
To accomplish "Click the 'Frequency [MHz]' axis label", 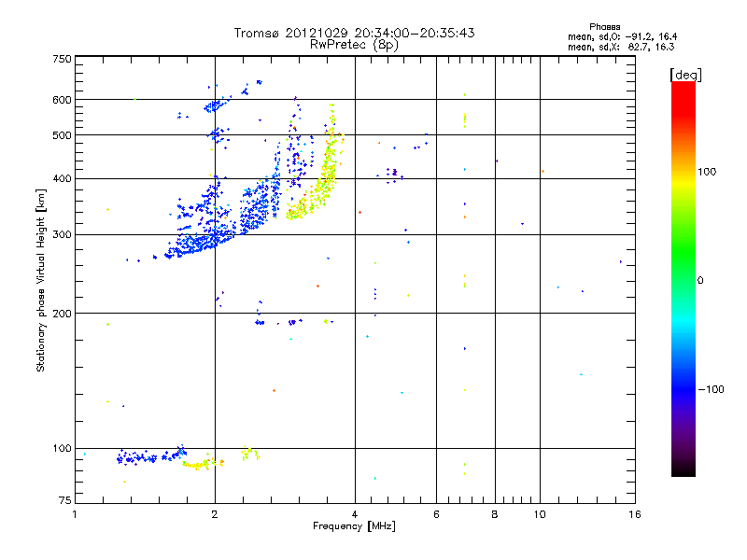I will (x=354, y=526).
